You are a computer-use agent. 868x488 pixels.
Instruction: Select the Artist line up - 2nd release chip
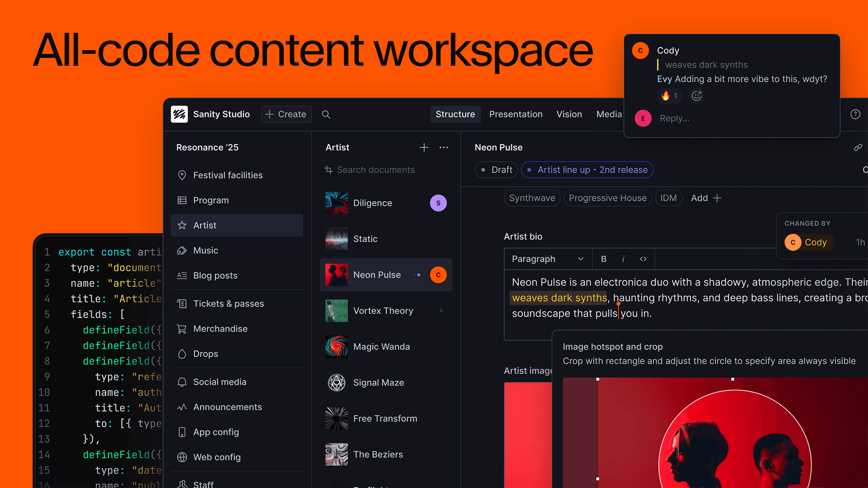pos(587,170)
